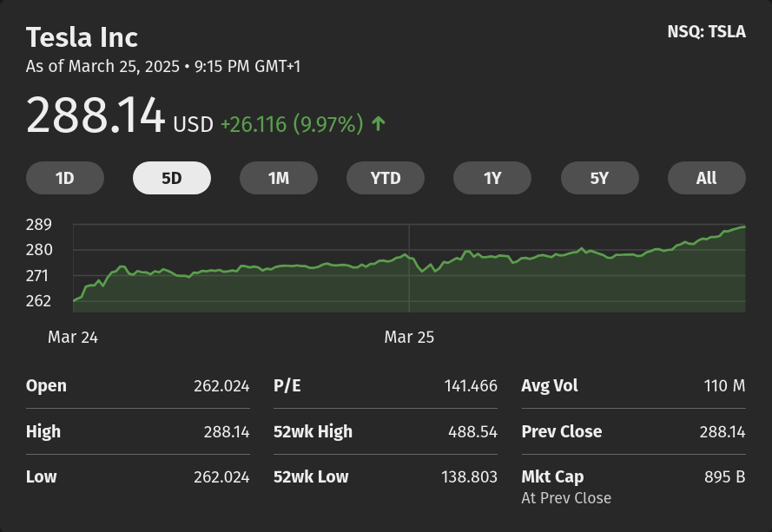Screen dimensions: 772x532
Task: Click the 52wk High row
Action: pyautogui.click(x=385, y=431)
